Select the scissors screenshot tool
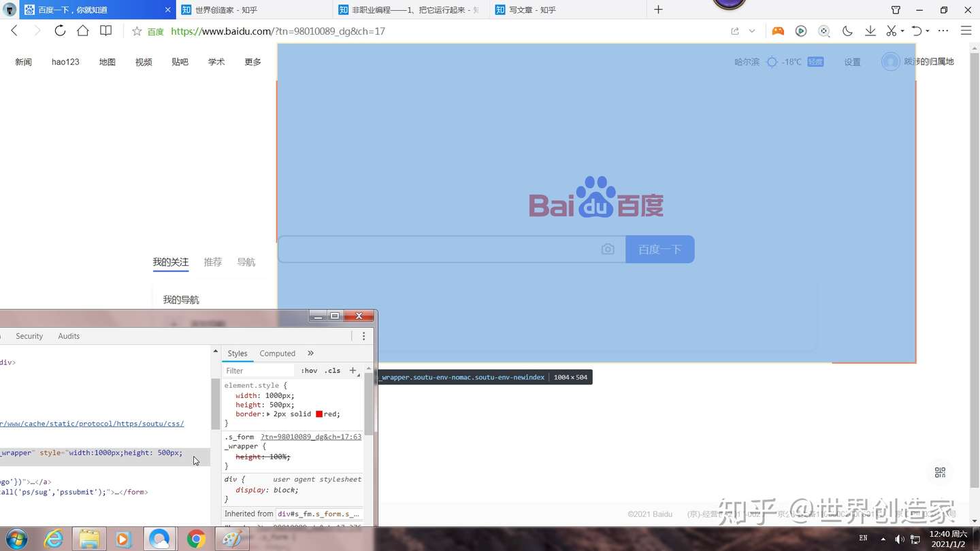The height and width of the screenshot is (551, 980). tap(892, 31)
